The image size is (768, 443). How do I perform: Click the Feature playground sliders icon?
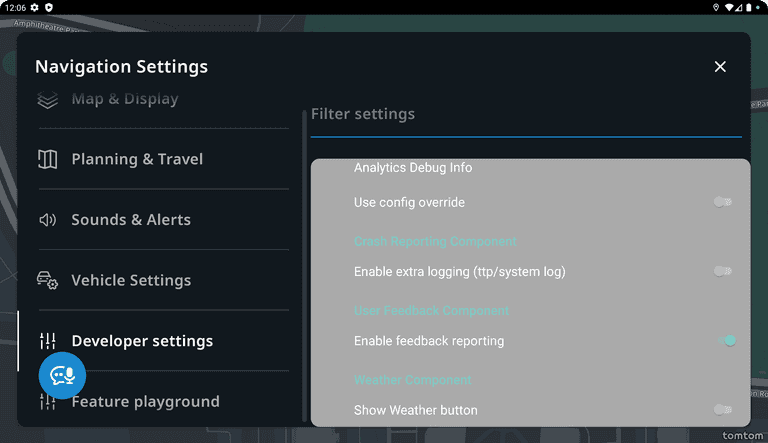point(47,402)
